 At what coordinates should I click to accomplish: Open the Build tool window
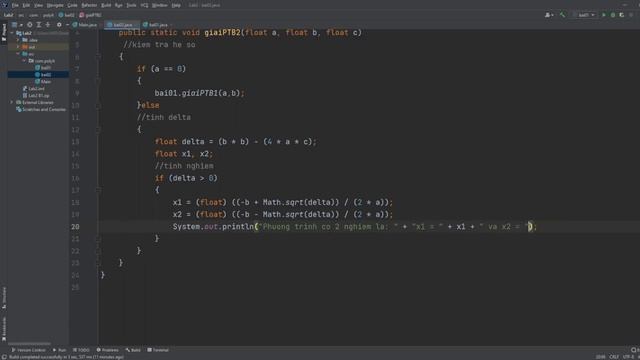(133, 350)
